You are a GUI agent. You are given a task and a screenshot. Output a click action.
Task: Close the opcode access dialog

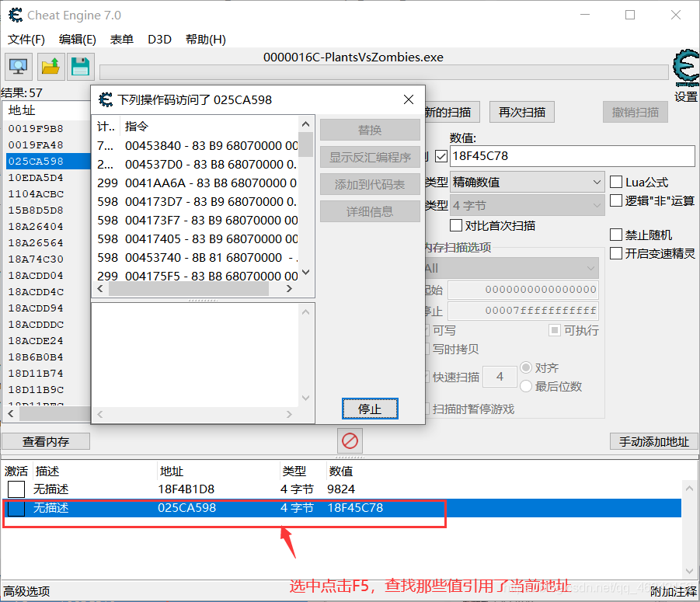409,99
